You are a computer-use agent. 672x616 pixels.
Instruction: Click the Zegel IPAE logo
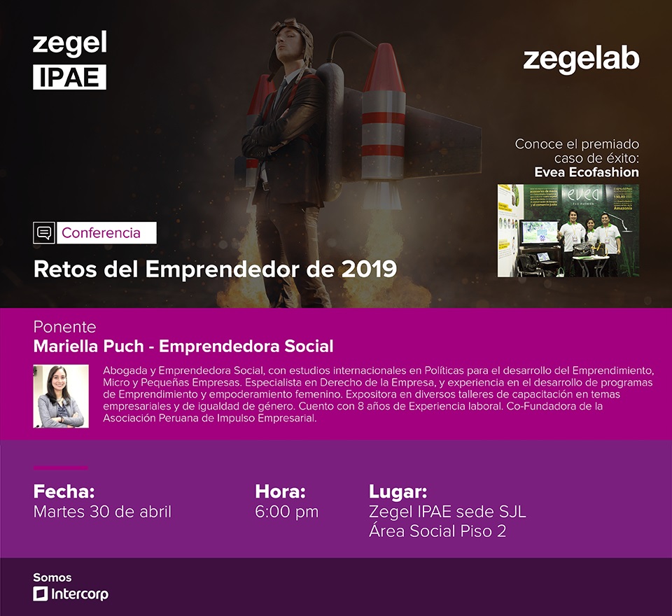(70, 60)
